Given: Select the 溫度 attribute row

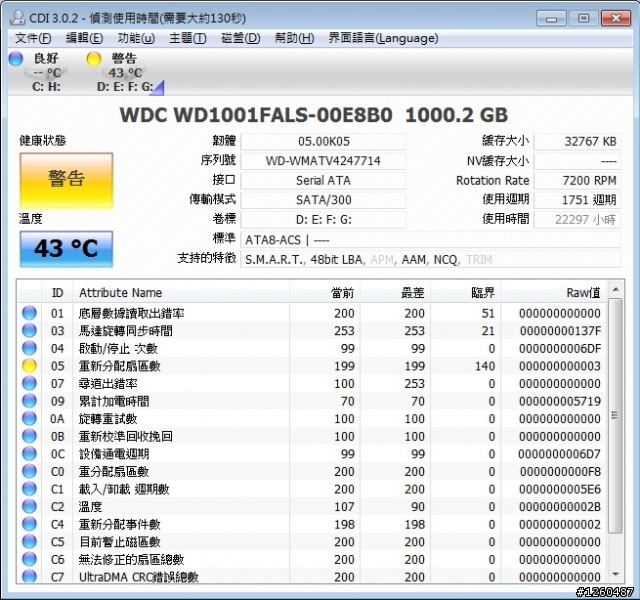Looking at the screenshot, I should (313, 507).
